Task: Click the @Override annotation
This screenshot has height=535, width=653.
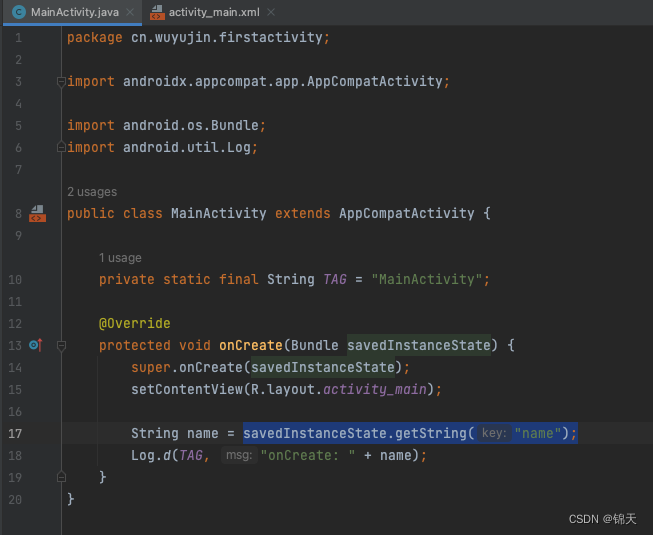Action: pos(135,323)
